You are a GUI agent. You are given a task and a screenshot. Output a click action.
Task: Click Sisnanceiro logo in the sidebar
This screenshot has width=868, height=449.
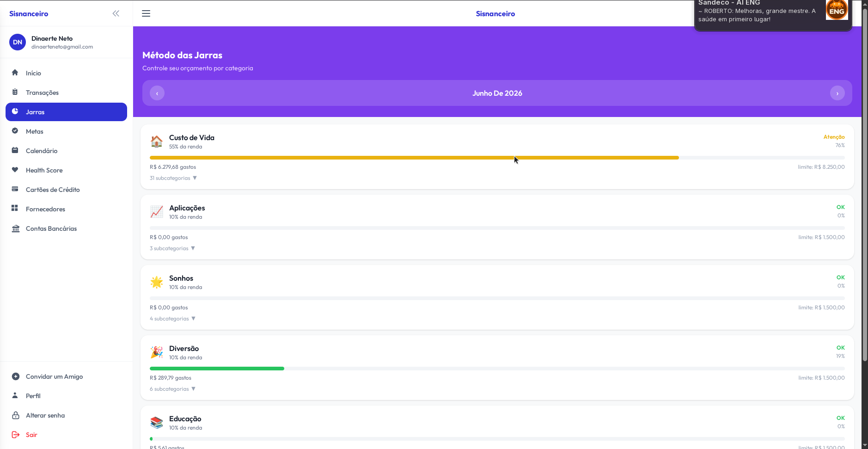tap(29, 13)
